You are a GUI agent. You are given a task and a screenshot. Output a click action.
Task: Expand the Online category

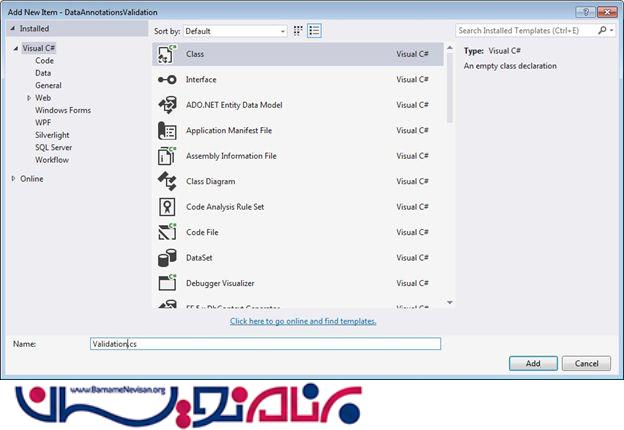pos(13,179)
